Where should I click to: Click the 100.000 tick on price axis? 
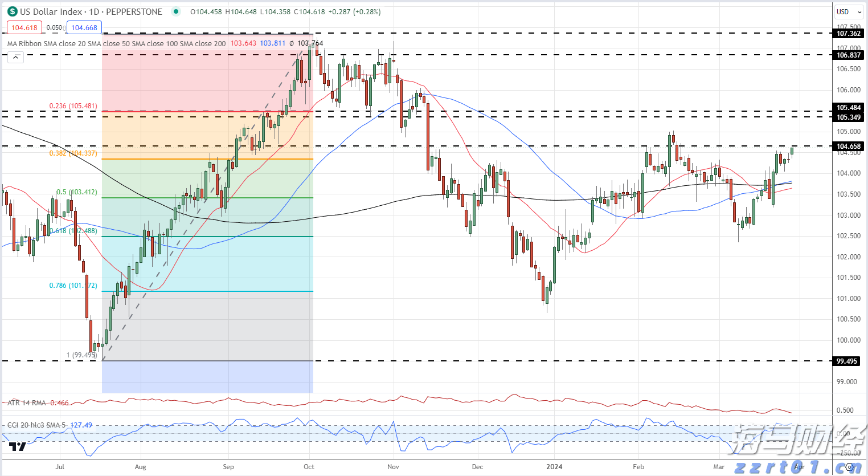pyautogui.click(x=847, y=340)
